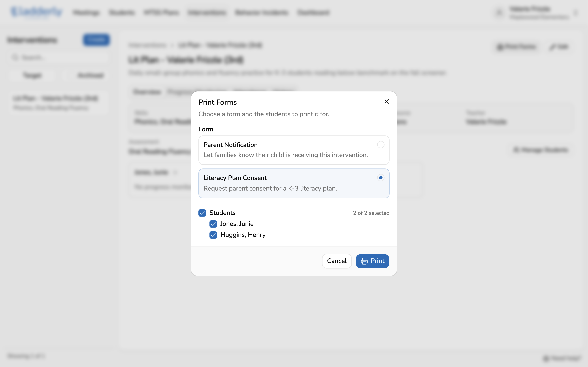Click the Cancel button

point(337,261)
